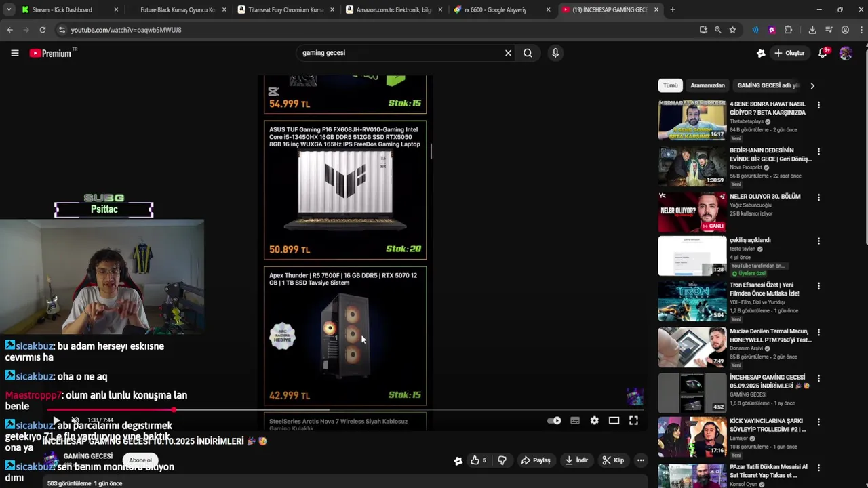Viewport: 868px width, 488px height.
Task: Like the video with thumbs up
Action: (479, 460)
